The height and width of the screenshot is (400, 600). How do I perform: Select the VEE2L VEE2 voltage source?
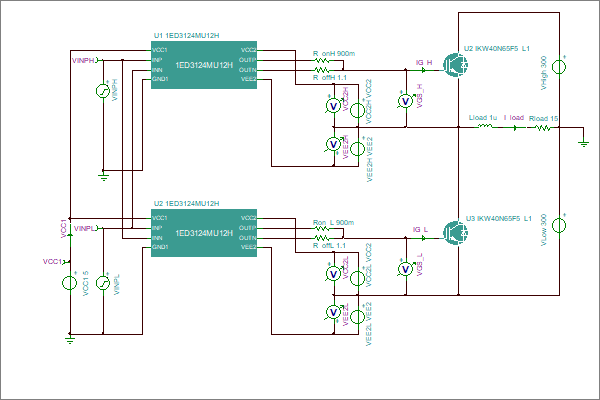[x=358, y=317]
